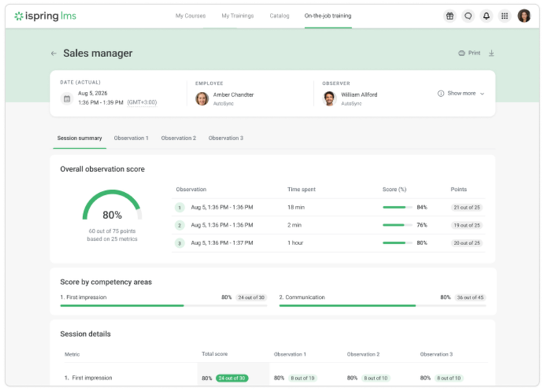
Task: Click the Total score column header
Action: pos(215,354)
